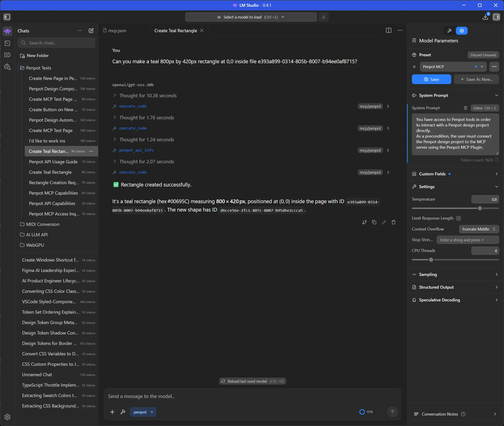
Task: Open the downloads indicator at the top right
Action: point(485,17)
